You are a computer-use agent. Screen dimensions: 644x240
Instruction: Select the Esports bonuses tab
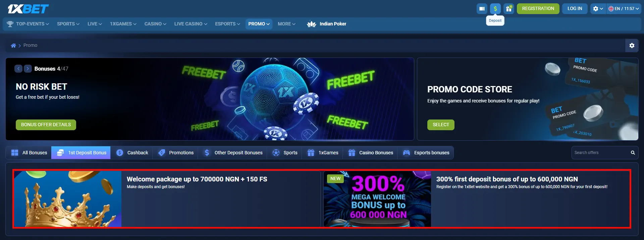coord(425,153)
